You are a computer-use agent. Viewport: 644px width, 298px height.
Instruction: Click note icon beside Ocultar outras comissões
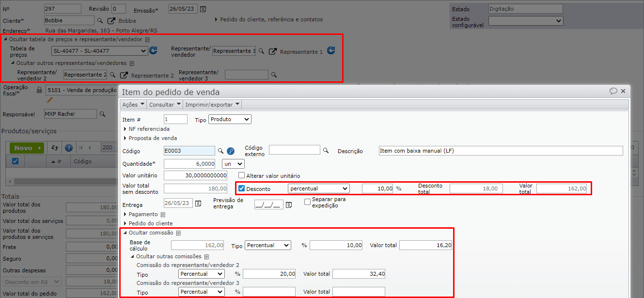point(206,257)
